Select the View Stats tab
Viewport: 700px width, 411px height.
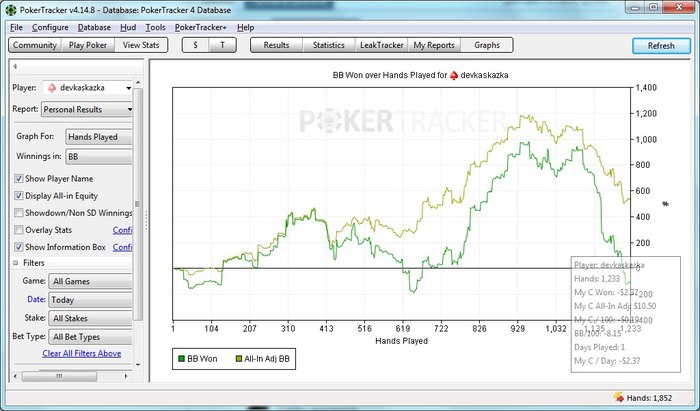(x=141, y=45)
